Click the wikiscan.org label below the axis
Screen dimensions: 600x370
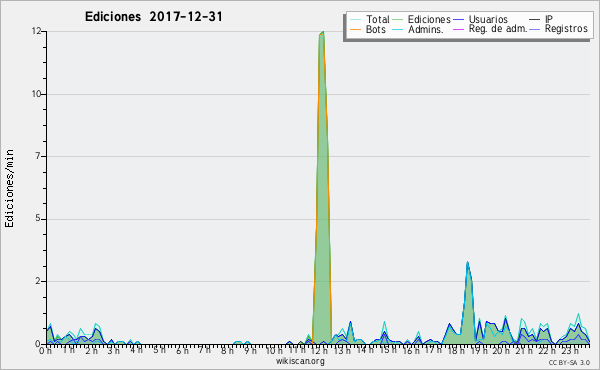pyautogui.click(x=300, y=361)
